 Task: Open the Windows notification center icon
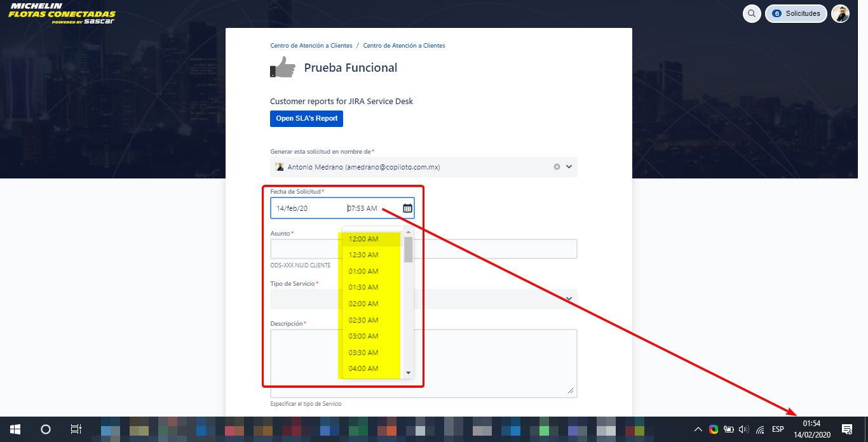click(846, 429)
